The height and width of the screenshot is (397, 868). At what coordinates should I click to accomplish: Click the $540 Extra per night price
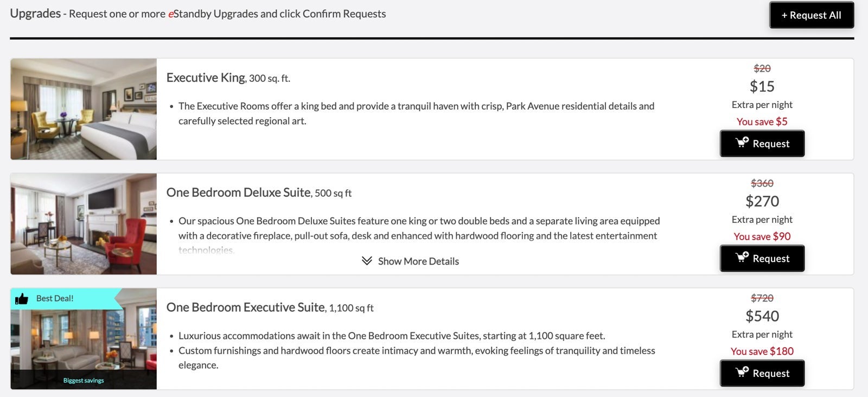(762, 316)
